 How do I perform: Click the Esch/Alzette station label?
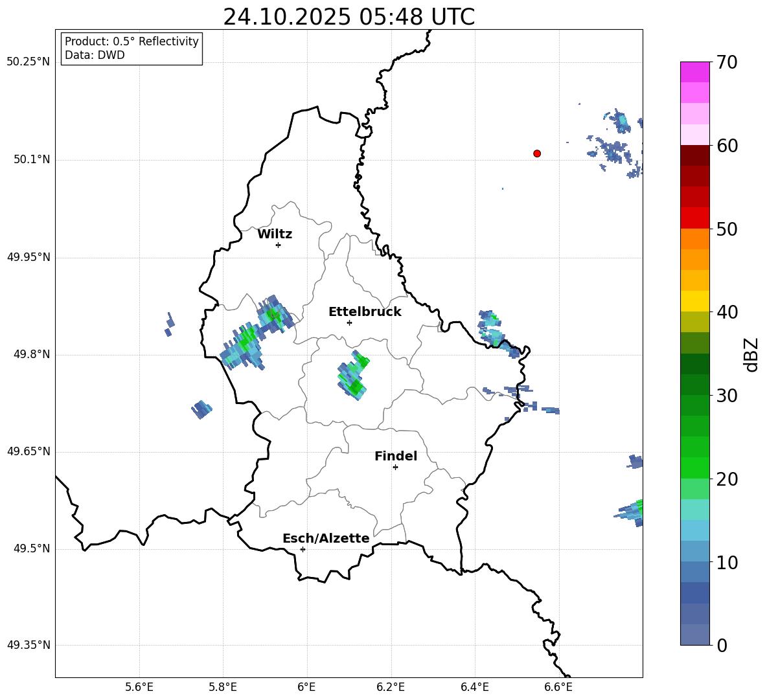pyautogui.click(x=326, y=538)
